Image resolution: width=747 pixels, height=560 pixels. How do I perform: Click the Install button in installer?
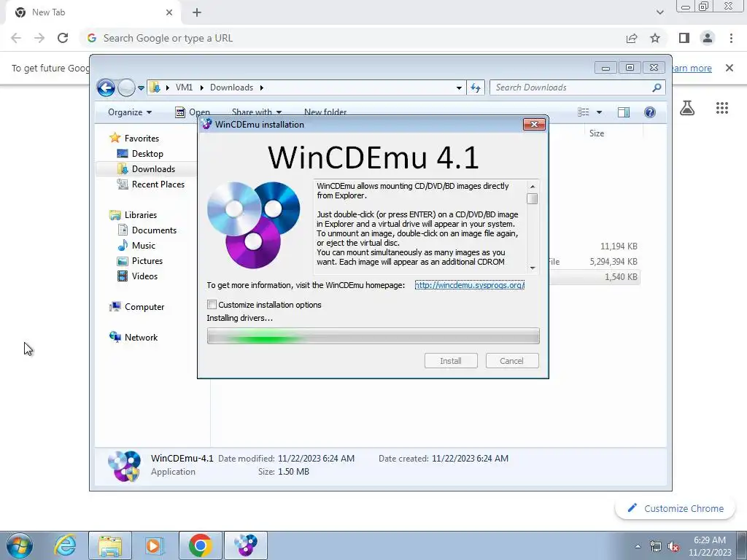(x=451, y=360)
